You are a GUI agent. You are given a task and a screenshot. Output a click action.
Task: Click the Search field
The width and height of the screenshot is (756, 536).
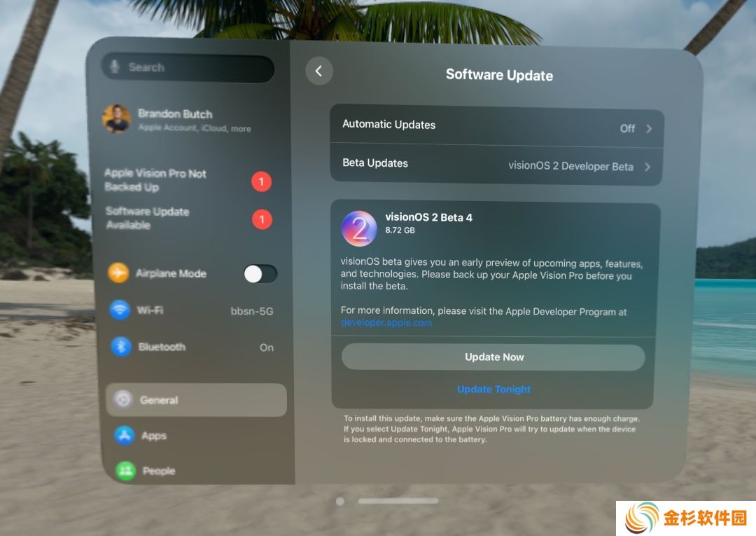(x=188, y=67)
